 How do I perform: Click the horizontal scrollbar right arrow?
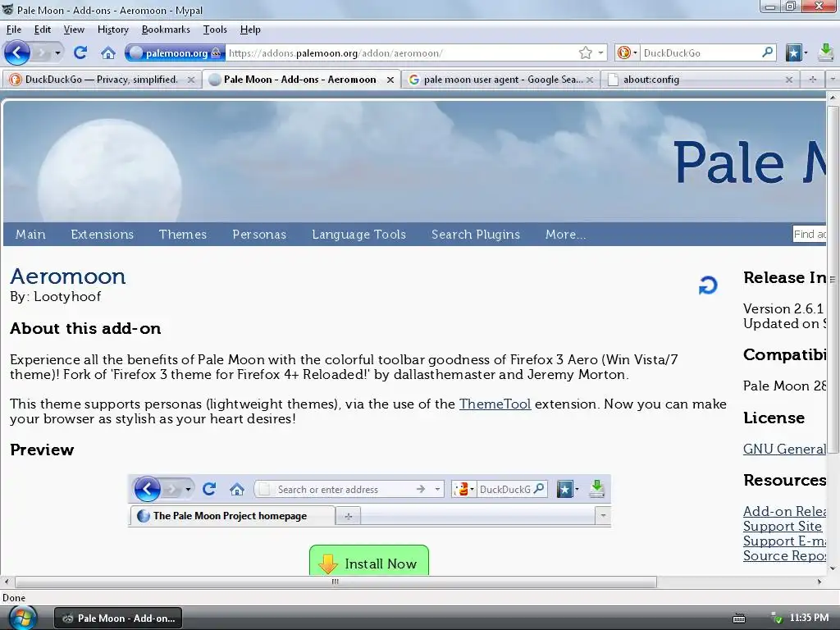point(819,582)
